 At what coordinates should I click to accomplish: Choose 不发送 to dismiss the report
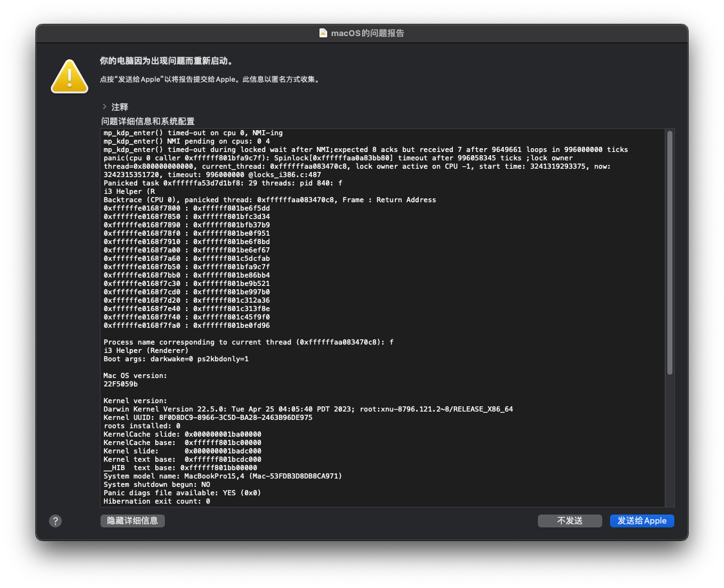point(569,521)
